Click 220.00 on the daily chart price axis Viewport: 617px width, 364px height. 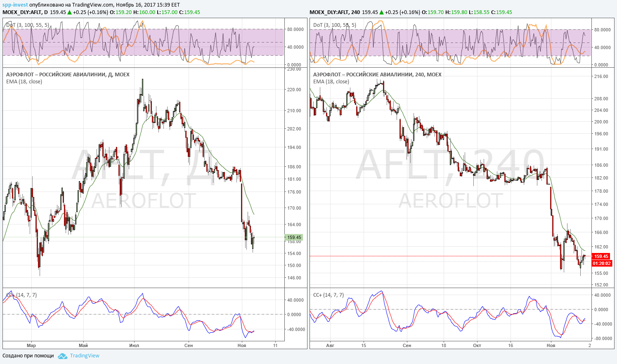[294, 90]
